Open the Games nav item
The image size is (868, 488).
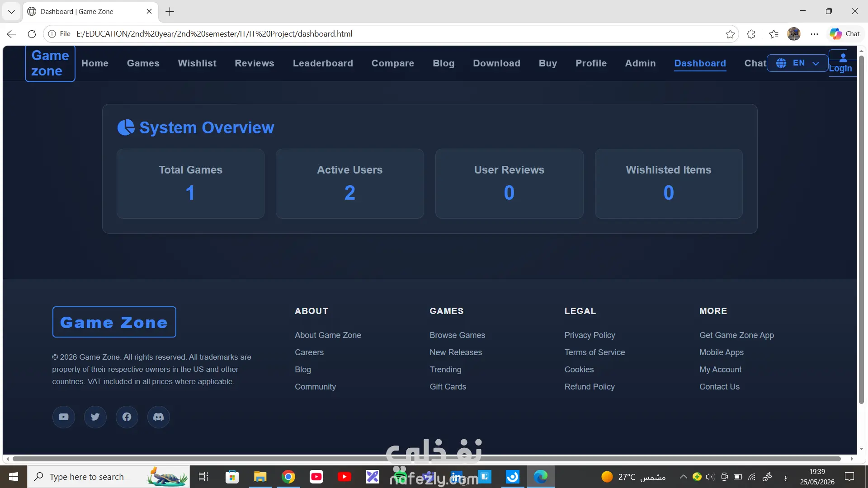click(143, 63)
